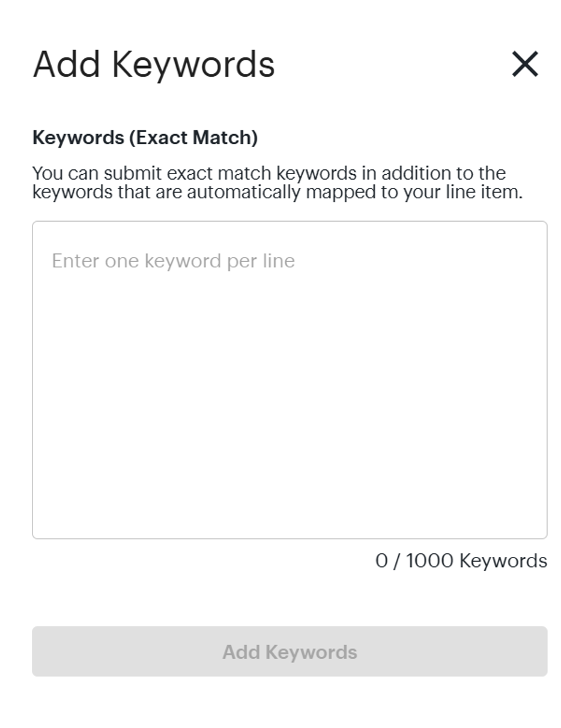
Task: Click the 'Enter one keyword per line' placeholder
Action: click(x=173, y=261)
